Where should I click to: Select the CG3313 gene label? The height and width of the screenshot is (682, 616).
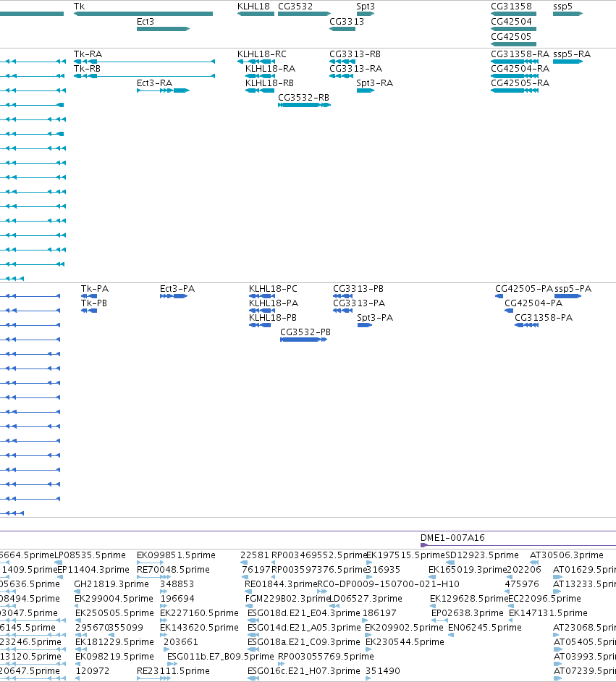coord(347,21)
